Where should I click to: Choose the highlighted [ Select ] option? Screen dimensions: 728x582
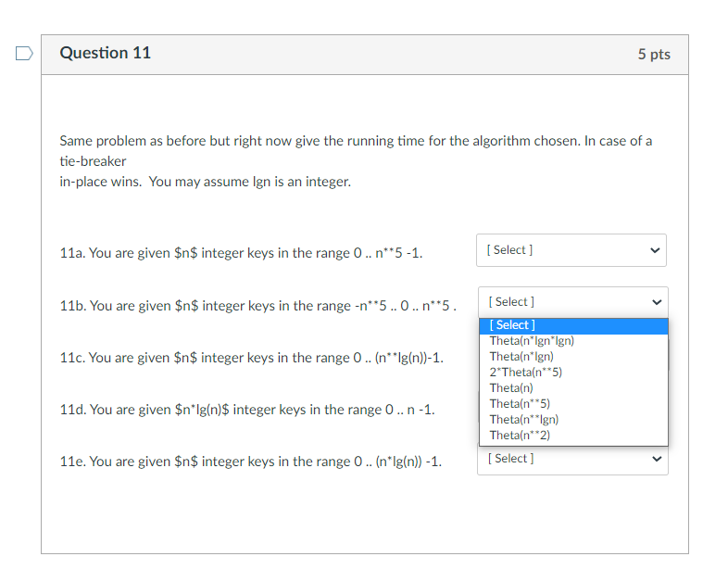(573, 325)
